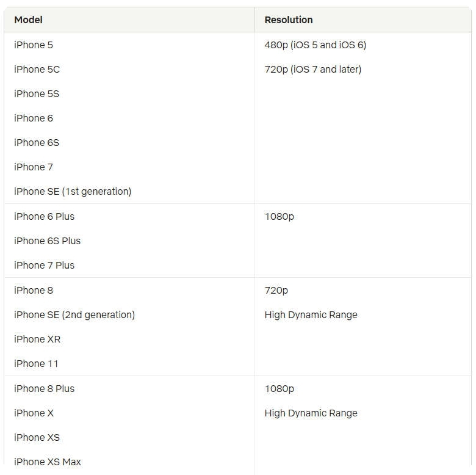Image resolution: width=476 pixels, height=475 pixels.
Task: Click 1080p next to iPhone 6 Plus
Action: (279, 217)
